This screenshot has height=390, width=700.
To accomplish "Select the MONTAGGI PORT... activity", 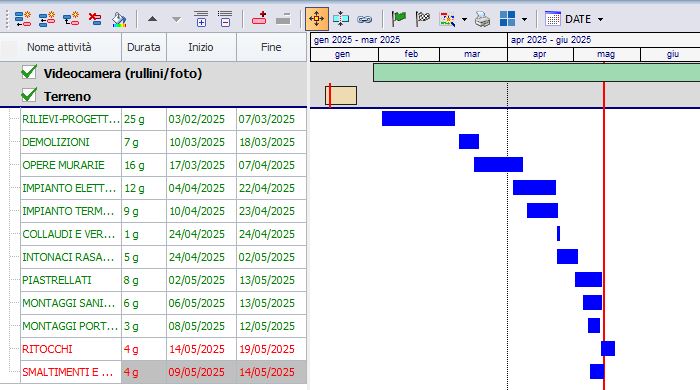I will pos(70,326).
